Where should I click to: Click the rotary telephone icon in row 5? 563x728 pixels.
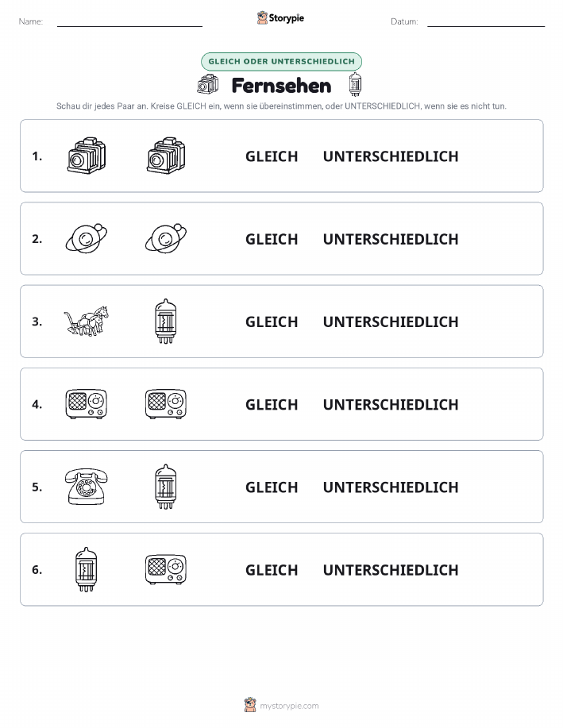point(87,487)
